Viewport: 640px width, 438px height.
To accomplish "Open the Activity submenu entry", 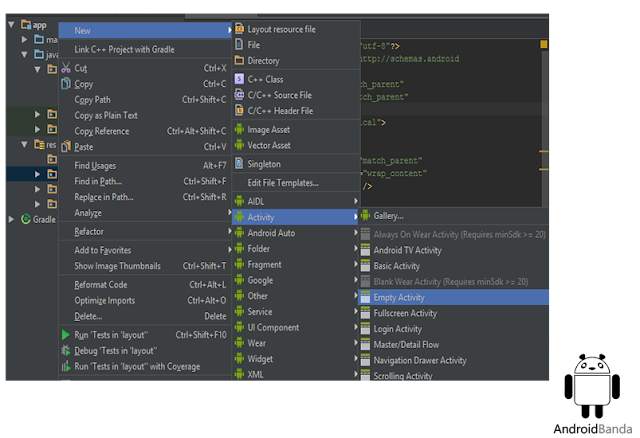I will [295, 217].
